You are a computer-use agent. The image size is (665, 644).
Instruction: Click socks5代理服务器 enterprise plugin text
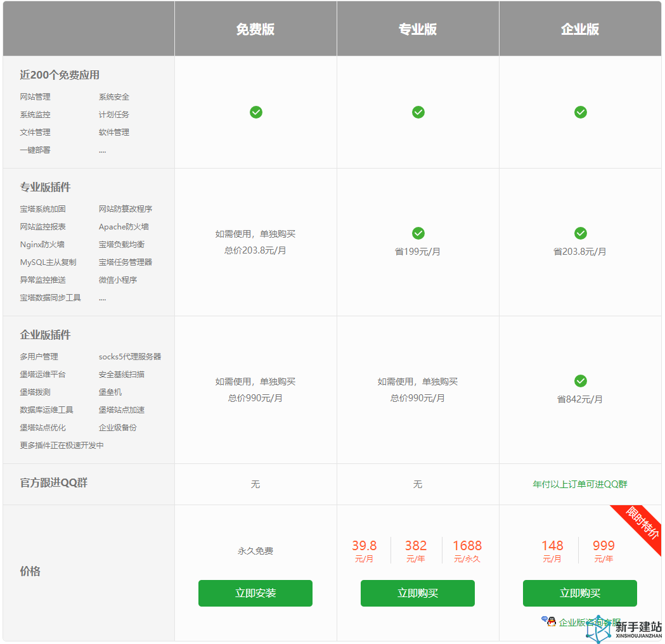[130, 357]
